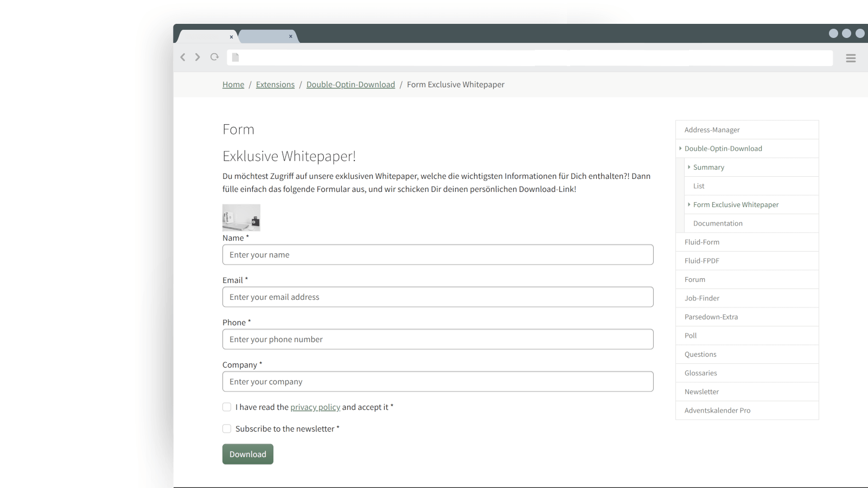
Task: Focus the Enter your email address field
Action: click(x=437, y=297)
